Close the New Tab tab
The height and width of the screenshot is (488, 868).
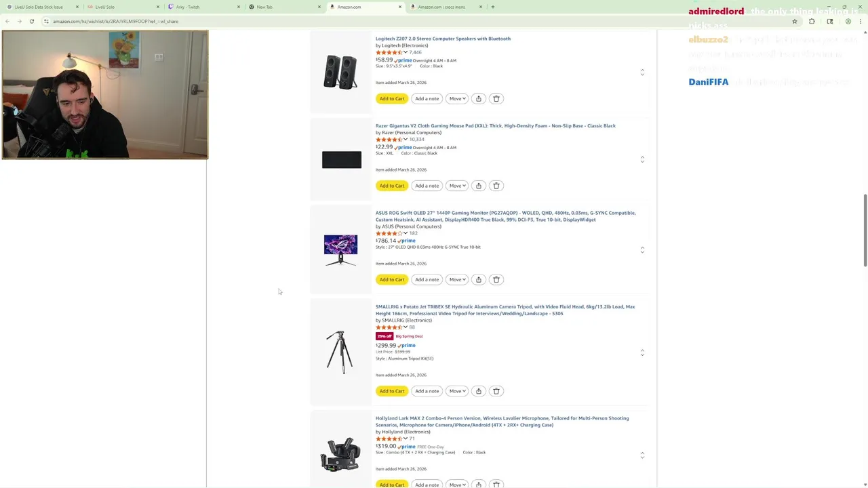tap(319, 7)
